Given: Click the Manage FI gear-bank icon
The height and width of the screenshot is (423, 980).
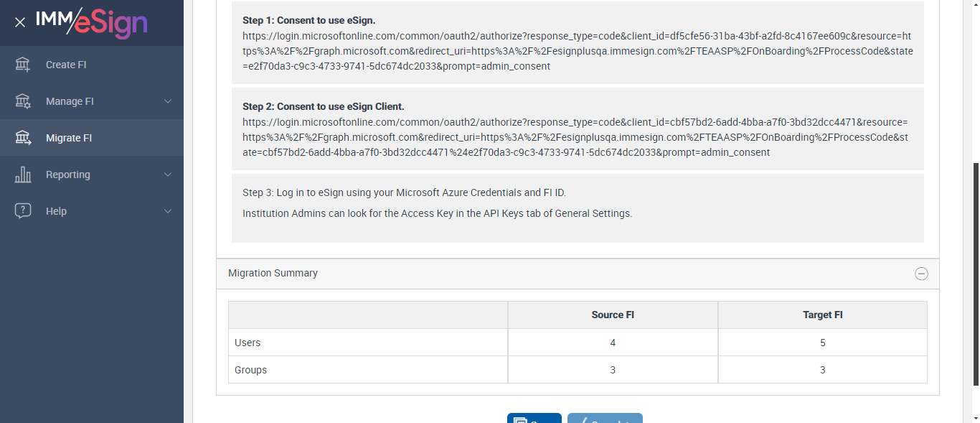Looking at the screenshot, I should click(23, 101).
